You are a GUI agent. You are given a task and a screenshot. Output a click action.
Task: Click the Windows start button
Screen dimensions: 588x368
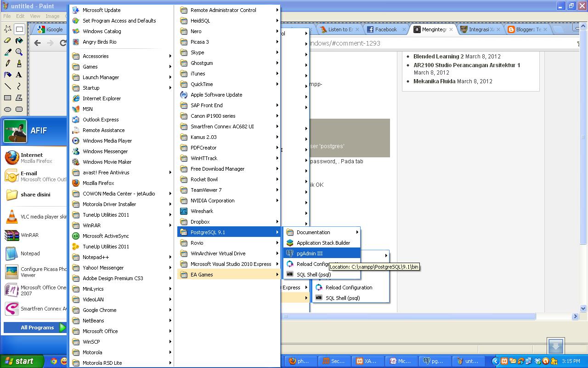[x=22, y=361]
